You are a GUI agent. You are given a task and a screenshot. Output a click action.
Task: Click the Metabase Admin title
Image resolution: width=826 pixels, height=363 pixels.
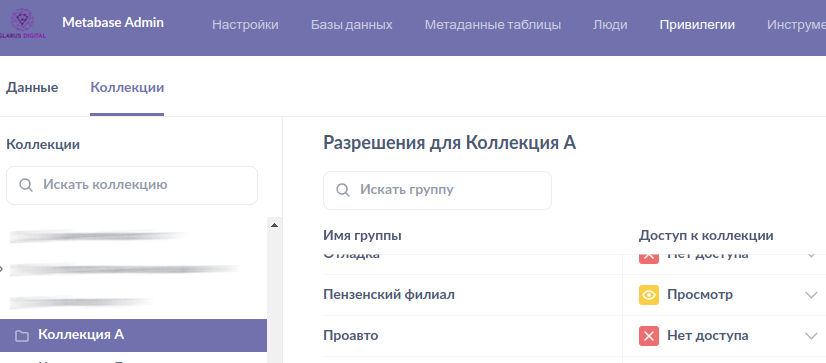(x=113, y=23)
